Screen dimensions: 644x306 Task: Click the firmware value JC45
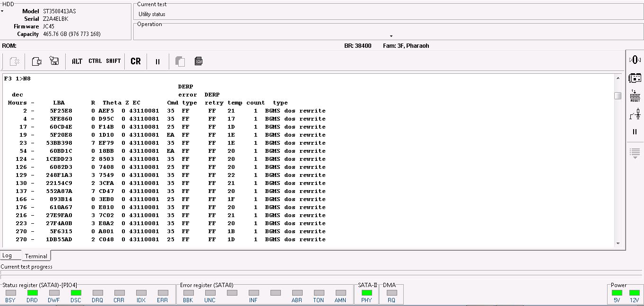(x=48, y=26)
